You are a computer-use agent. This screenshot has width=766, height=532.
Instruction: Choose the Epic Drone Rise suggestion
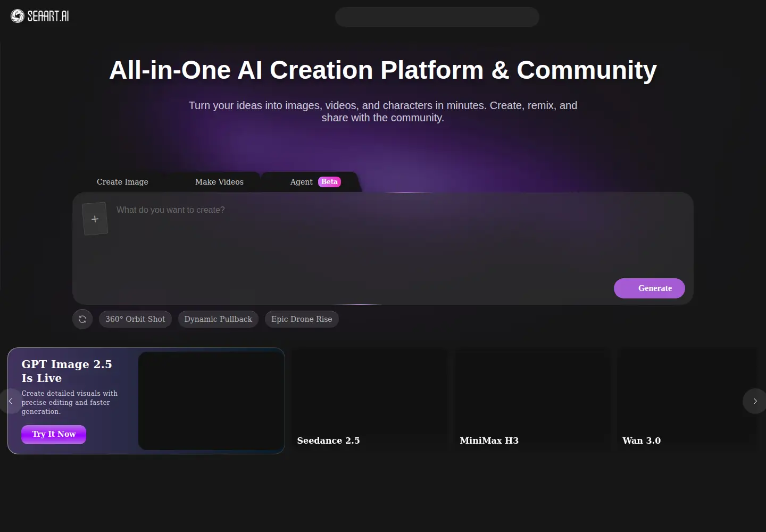(x=302, y=319)
